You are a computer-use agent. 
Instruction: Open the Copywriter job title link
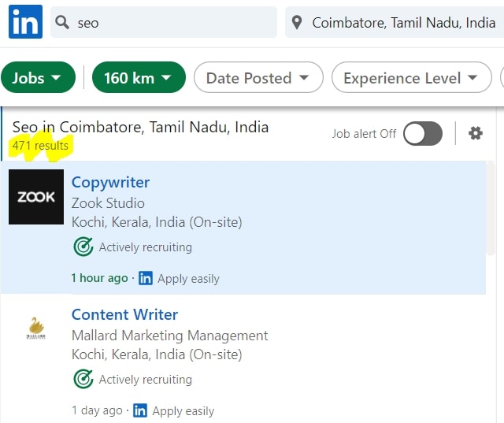click(110, 182)
